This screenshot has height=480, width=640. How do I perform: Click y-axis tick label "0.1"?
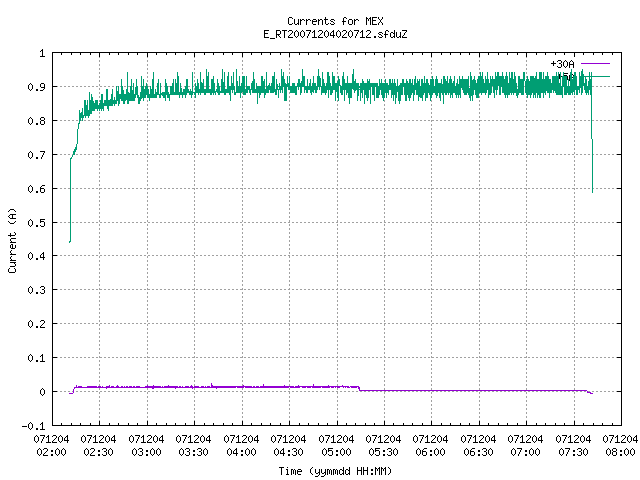tap(36, 358)
